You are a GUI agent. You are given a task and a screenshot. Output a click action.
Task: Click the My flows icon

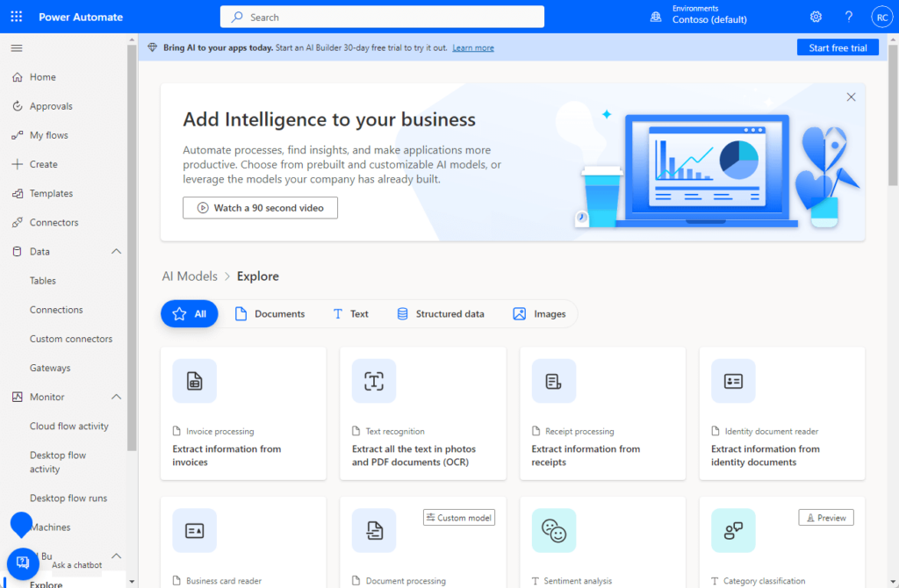click(18, 135)
